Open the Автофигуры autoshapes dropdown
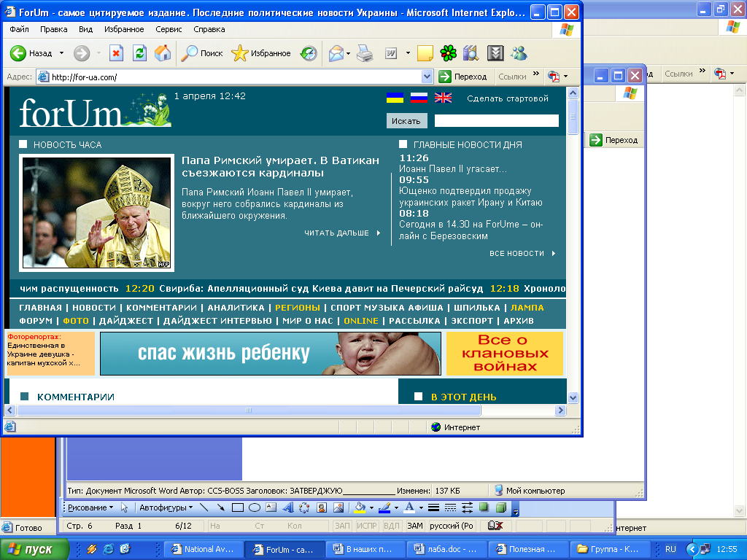Image resolution: width=747 pixels, height=560 pixels. (x=166, y=507)
